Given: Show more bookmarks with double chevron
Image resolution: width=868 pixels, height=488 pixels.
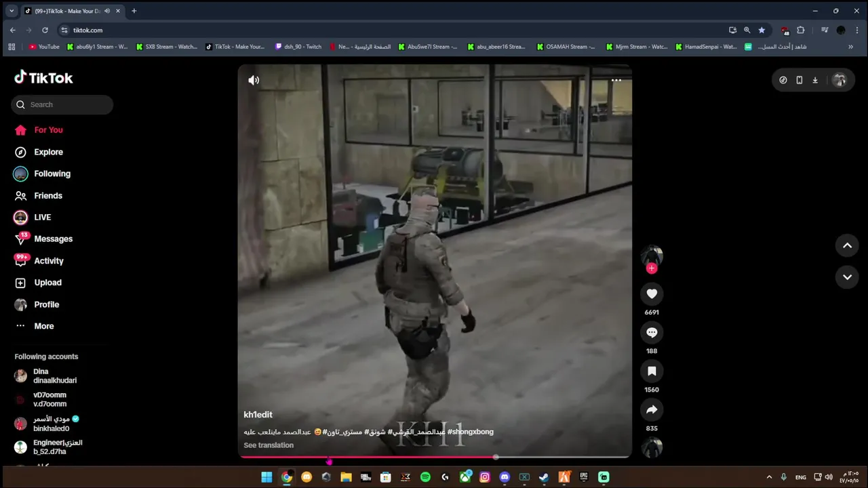Looking at the screenshot, I should [850, 47].
